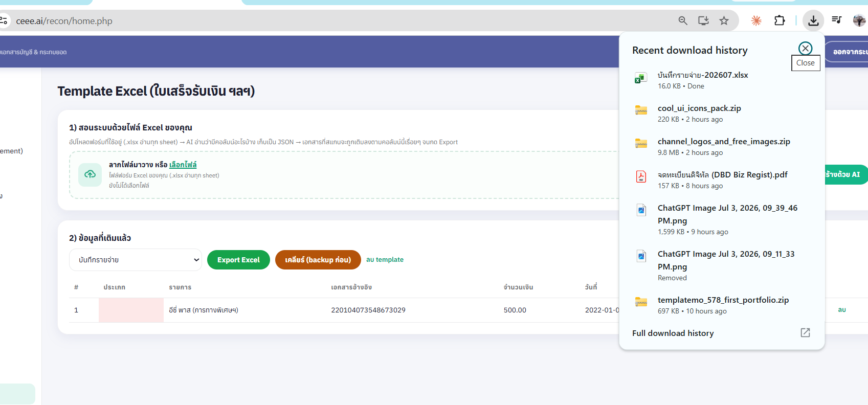Click the orange Claude extension icon
Viewport: 868px width, 405px height.
point(756,20)
